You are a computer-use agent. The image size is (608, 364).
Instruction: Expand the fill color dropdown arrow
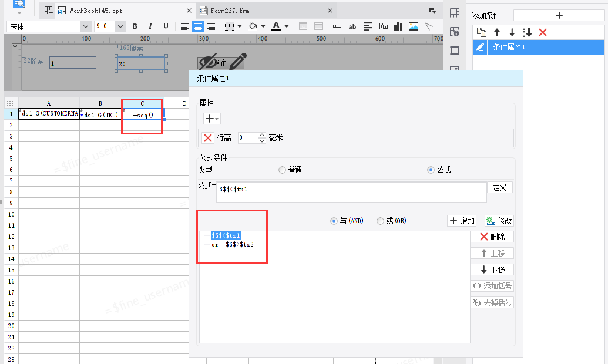tap(263, 26)
